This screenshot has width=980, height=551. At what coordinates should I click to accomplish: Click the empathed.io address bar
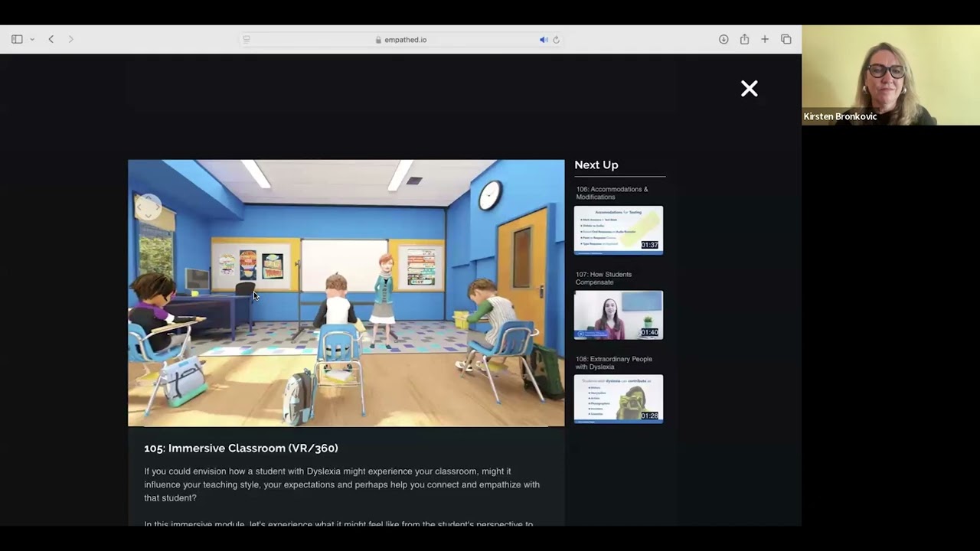[401, 40]
